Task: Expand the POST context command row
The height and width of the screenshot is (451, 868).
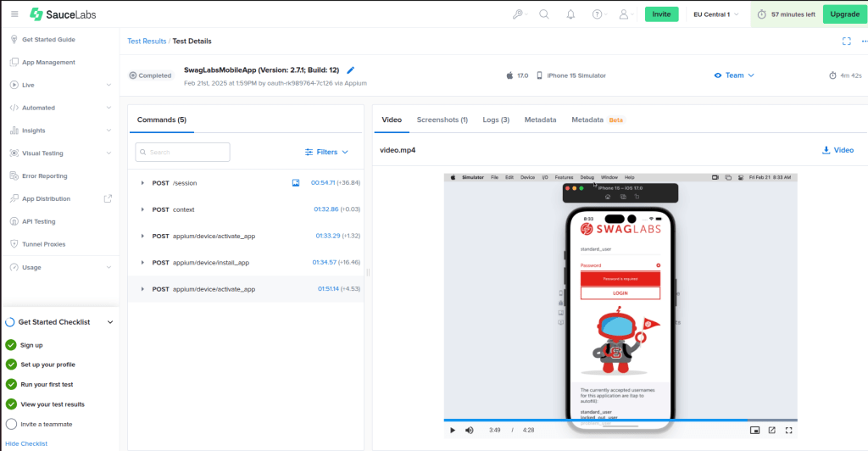Action: 142,209
